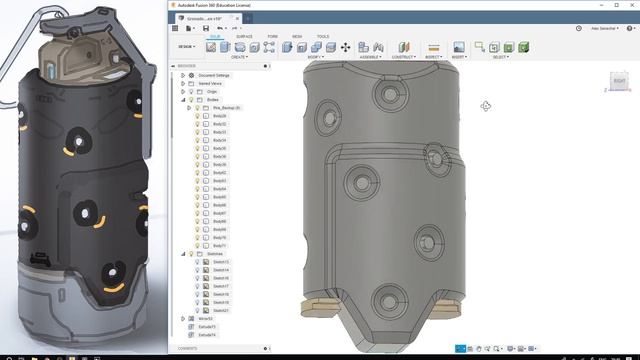Select the Revolve tool in Create
The height and width of the screenshot is (360, 640).
240,47
